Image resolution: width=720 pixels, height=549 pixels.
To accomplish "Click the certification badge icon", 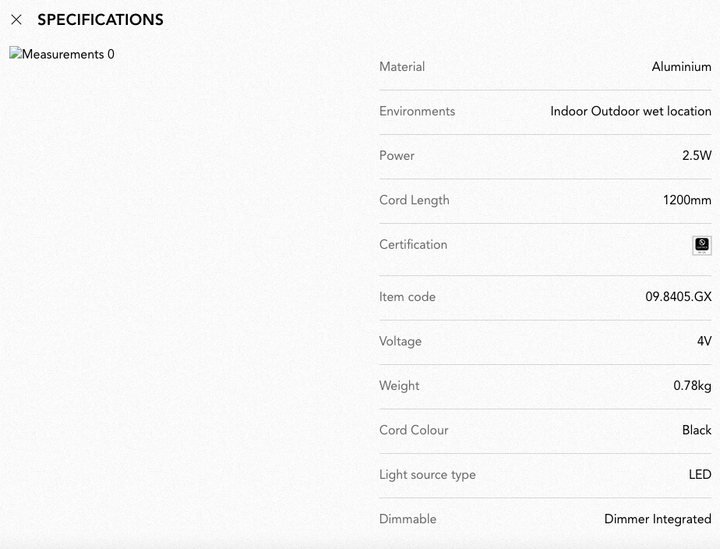I will coord(701,245).
